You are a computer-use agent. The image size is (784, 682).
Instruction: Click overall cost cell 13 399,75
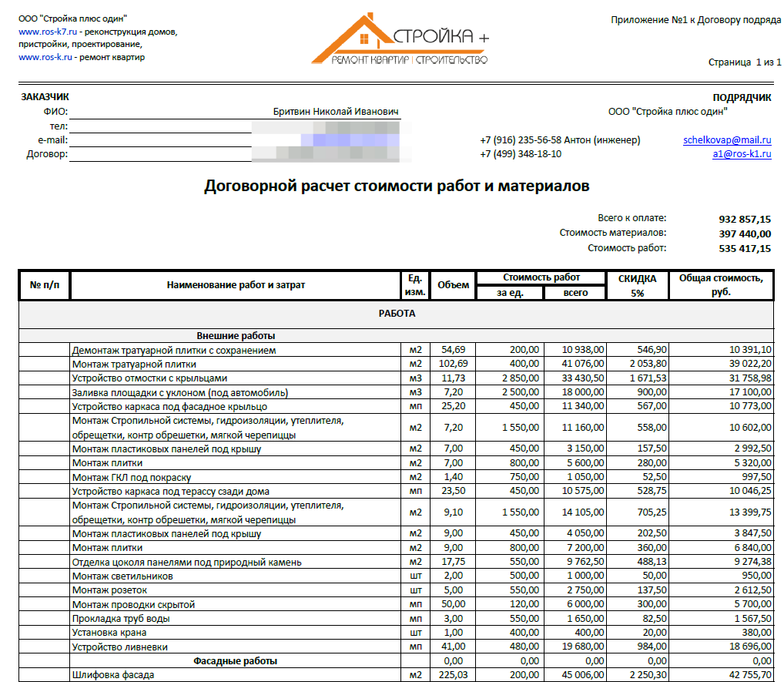coord(721,512)
